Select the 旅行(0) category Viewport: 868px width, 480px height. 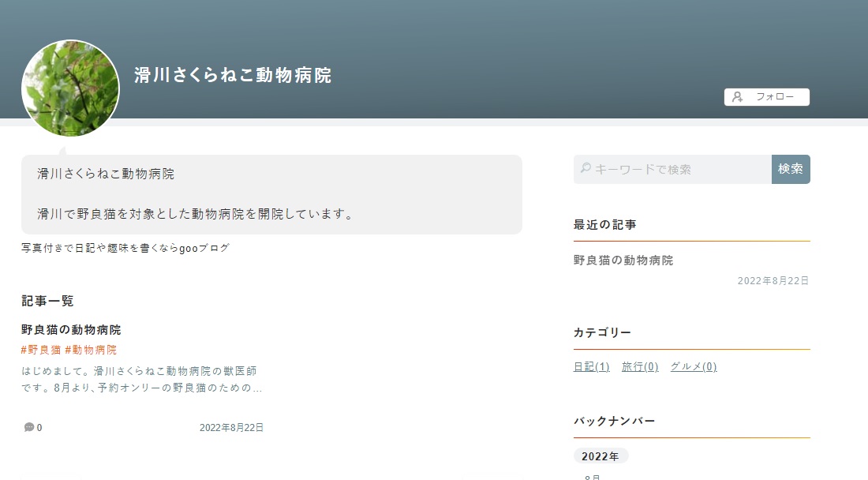(x=639, y=366)
